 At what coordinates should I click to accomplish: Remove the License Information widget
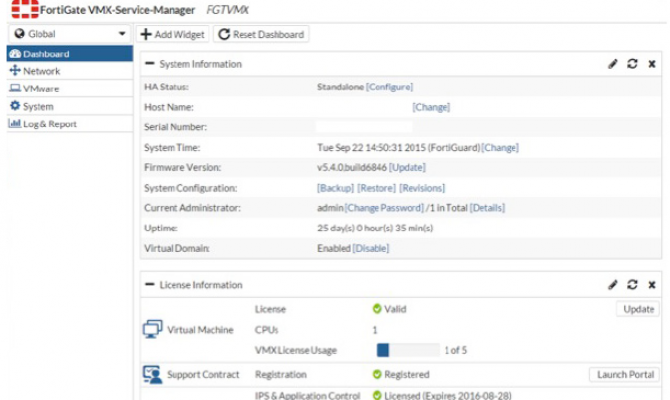pyautogui.click(x=652, y=285)
